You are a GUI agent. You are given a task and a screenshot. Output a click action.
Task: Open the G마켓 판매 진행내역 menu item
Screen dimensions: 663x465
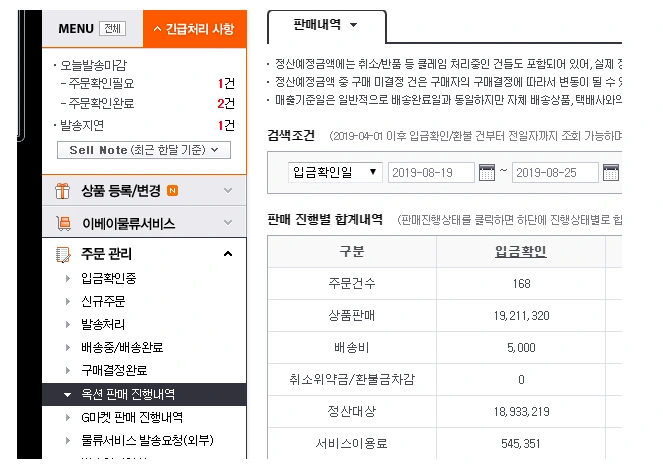coord(132,418)
